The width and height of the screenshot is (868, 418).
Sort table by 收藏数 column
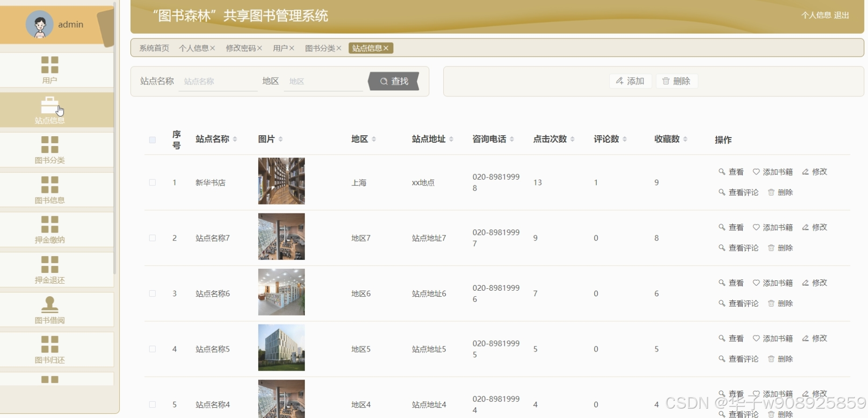click(x=685, y=139)
